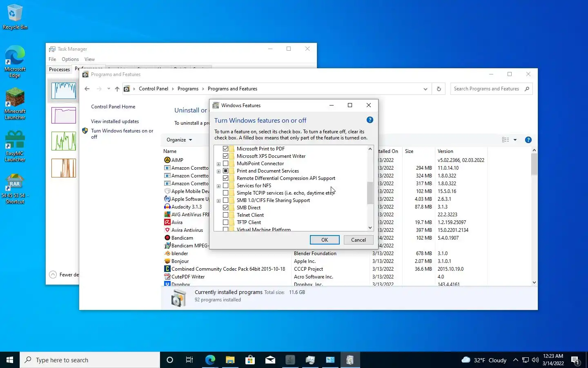Enable Telnet Client checkbox
The height and width of the screenshot is (368, 588).
(225, 215)
